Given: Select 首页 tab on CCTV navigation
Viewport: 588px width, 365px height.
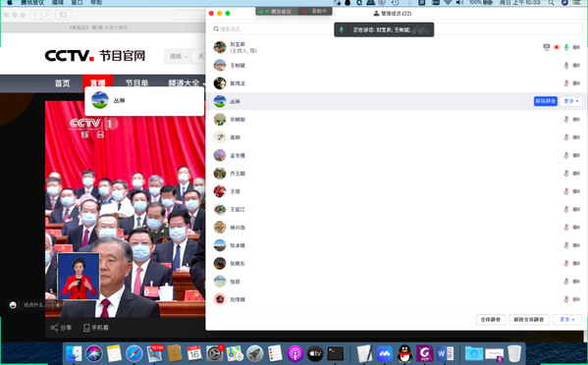Looking at the screenshot, I should [x=62, y=83].
